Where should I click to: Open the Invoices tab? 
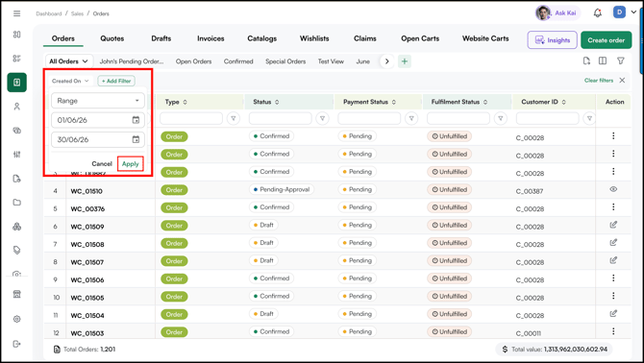[211, 38]
